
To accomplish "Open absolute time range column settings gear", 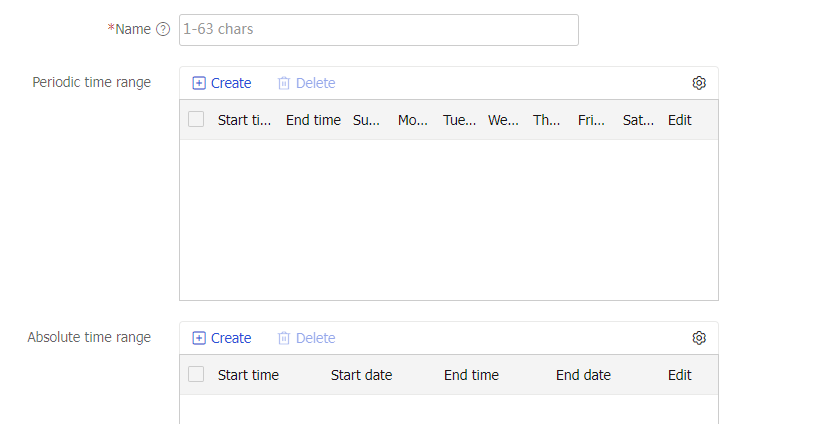I will [699, 338].
